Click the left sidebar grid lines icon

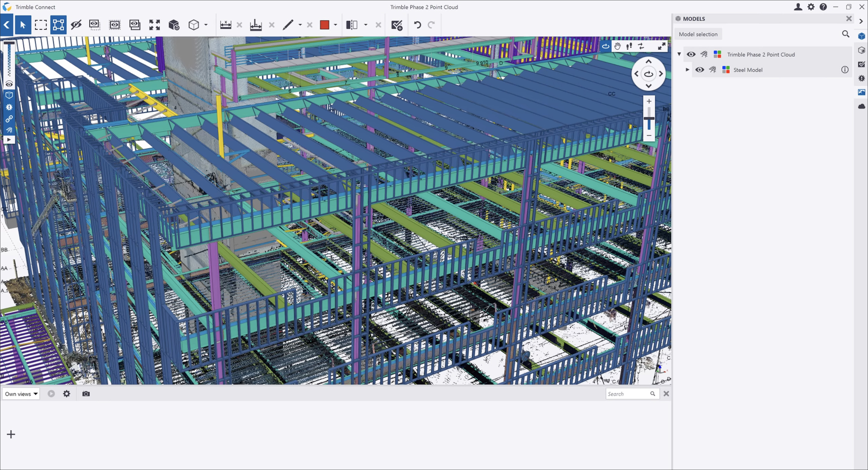tap(9, 130)
